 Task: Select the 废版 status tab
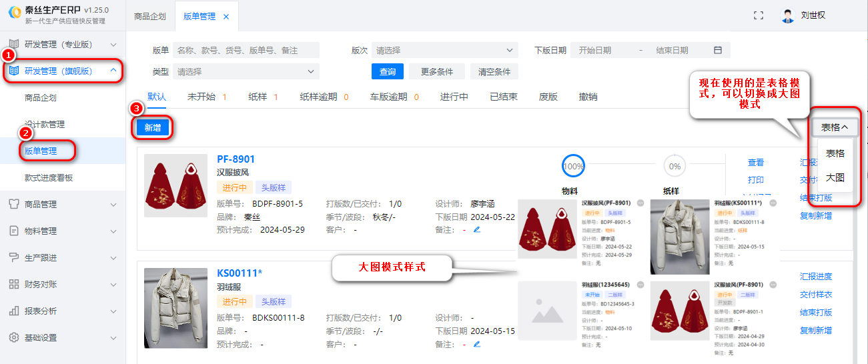coord(548,97)
